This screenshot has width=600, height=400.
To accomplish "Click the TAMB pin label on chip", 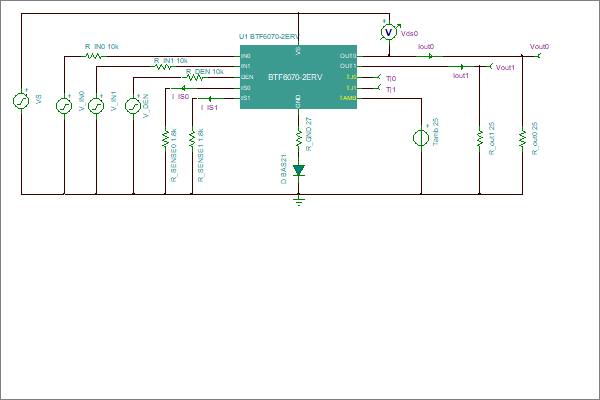I will tap(347, 98).
